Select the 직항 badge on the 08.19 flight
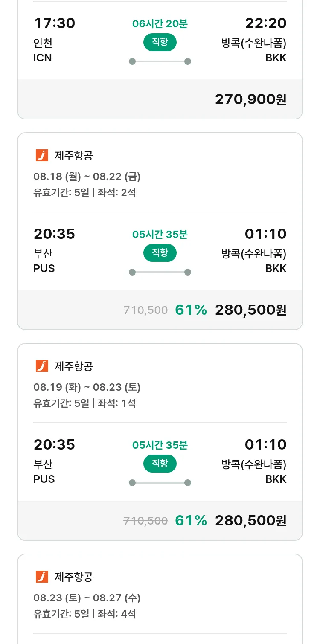The width and height of the screenshot is (320, 644). click(x=160, y=464)
